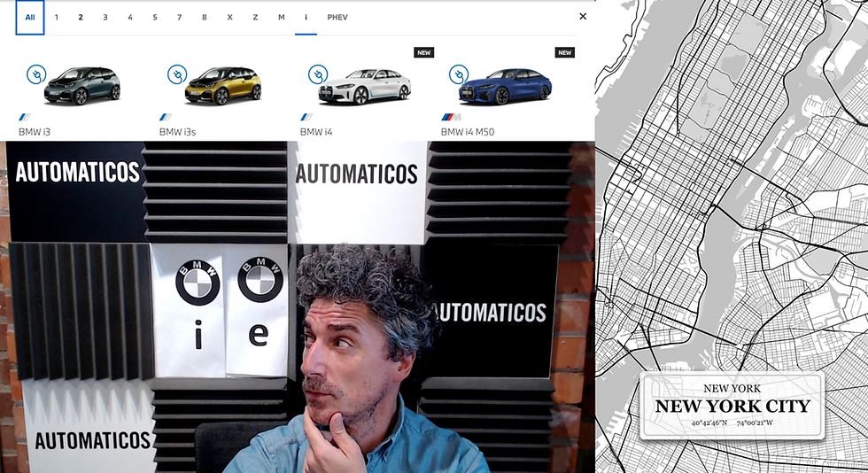Click the BMW i stripe badge under i4
This screenshot has height=473, width=868.
(x=306, y=117)
